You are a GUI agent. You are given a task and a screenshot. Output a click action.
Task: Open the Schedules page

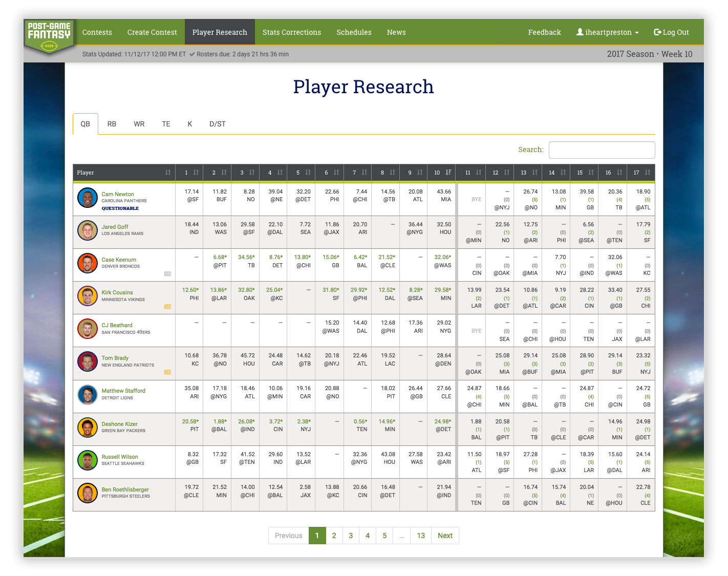point(354,32)
